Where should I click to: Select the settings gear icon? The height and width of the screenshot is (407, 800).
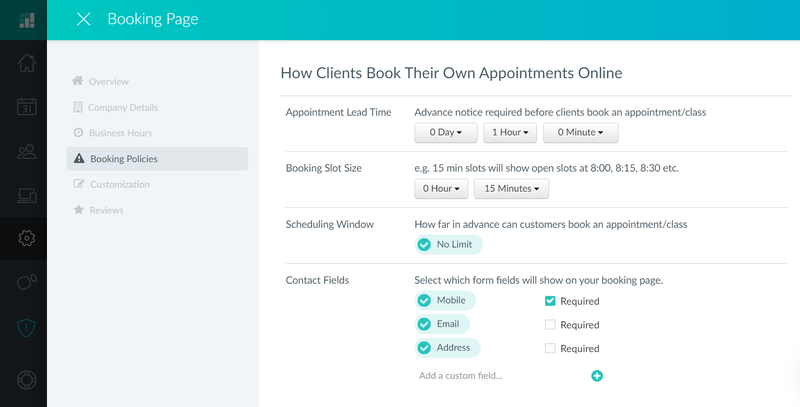pos(26,238)
